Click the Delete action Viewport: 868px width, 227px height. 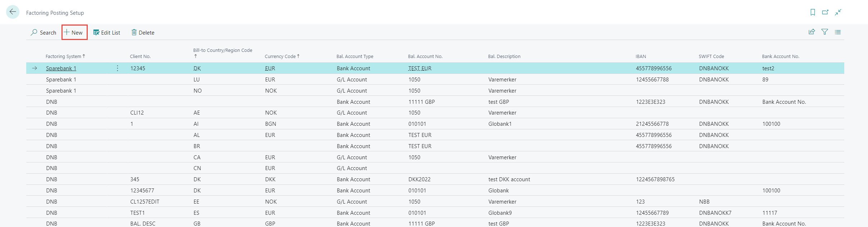(x=143, y=32)
